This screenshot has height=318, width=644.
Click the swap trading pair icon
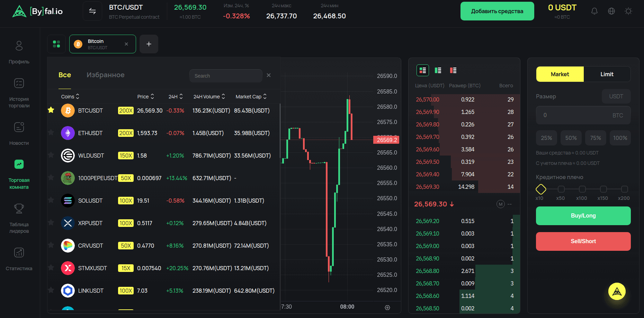92,11
